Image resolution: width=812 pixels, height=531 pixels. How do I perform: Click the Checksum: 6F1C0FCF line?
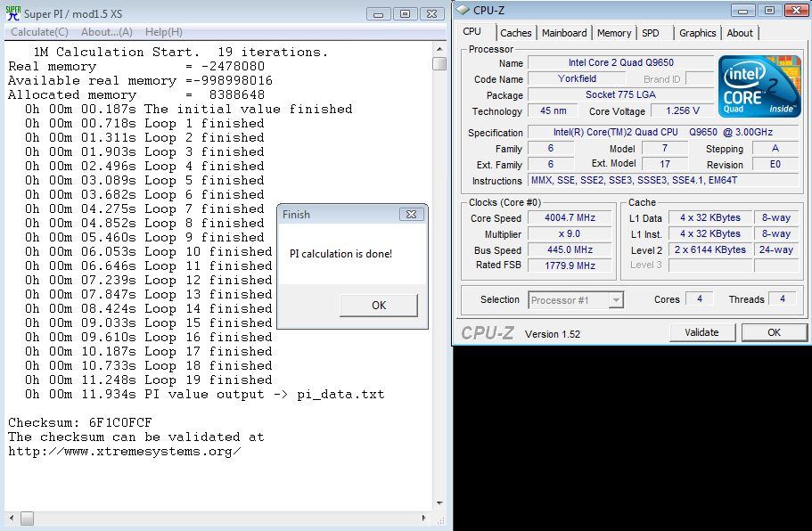point(79,422)
